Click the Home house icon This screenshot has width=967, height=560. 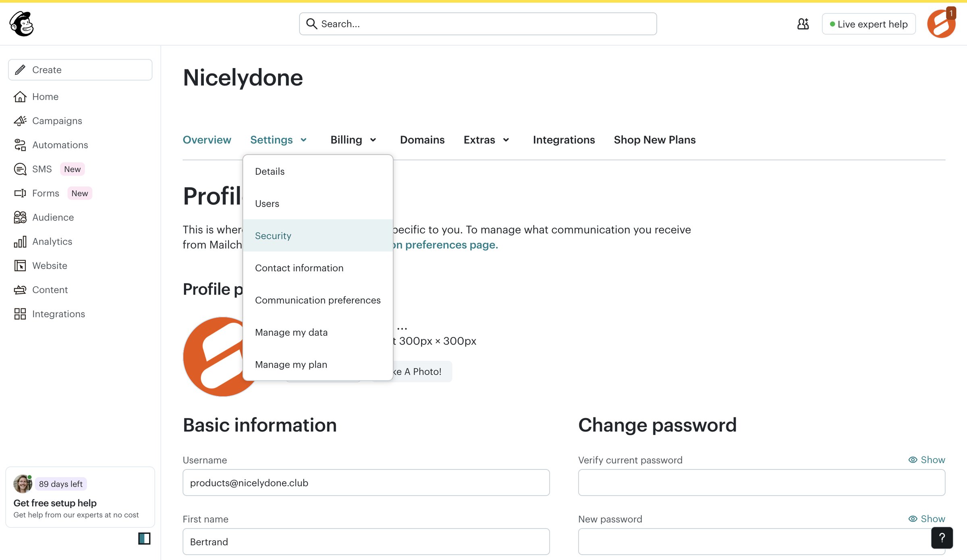coord(20,97)
